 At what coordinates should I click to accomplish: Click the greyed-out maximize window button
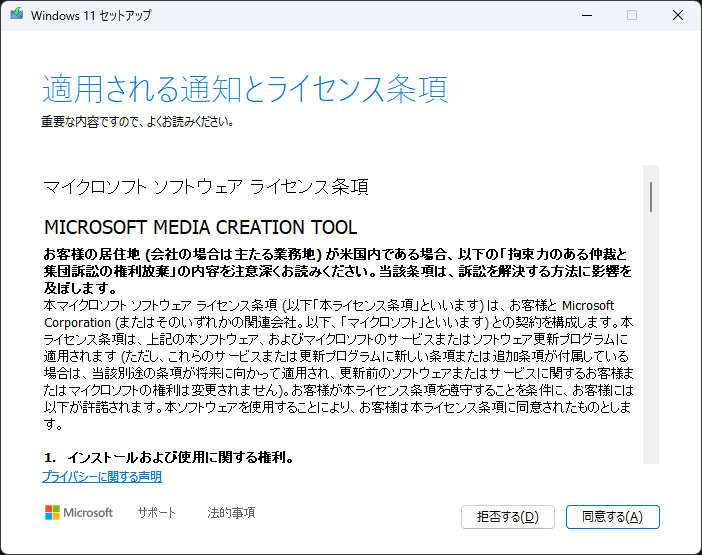pyautogui.click(x=631, y=16)
